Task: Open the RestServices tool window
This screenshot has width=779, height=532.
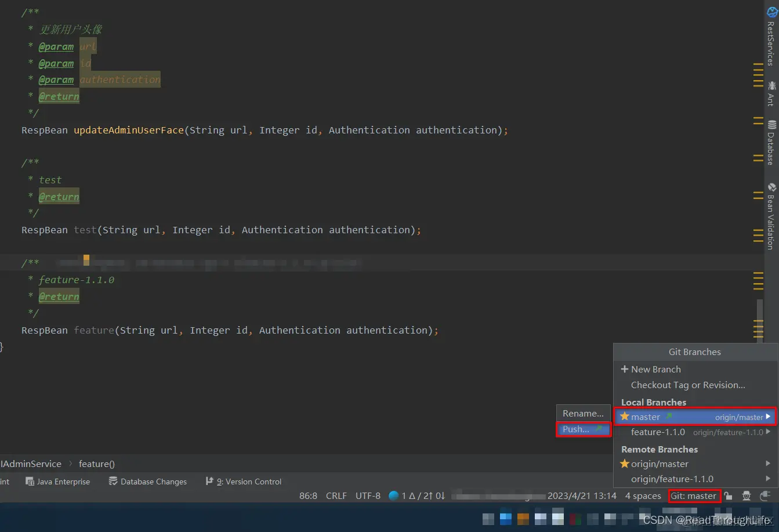Action: (x=771, y=36)
